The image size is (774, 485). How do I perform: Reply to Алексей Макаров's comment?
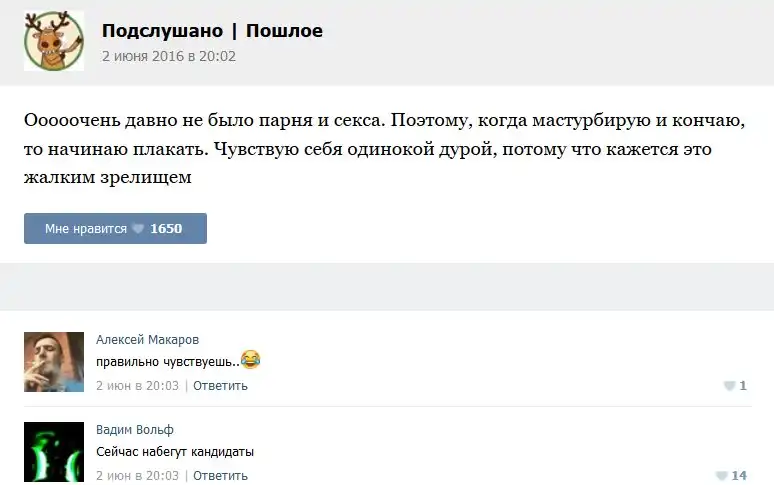tap(220, 385)
